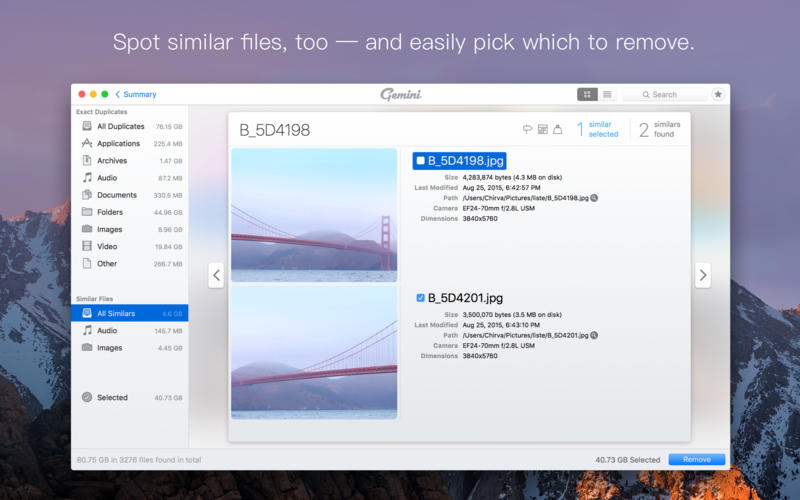Reveal B_5D4201.jpg path in Finder magnifier
800x500 pixels.
(594, 335)
